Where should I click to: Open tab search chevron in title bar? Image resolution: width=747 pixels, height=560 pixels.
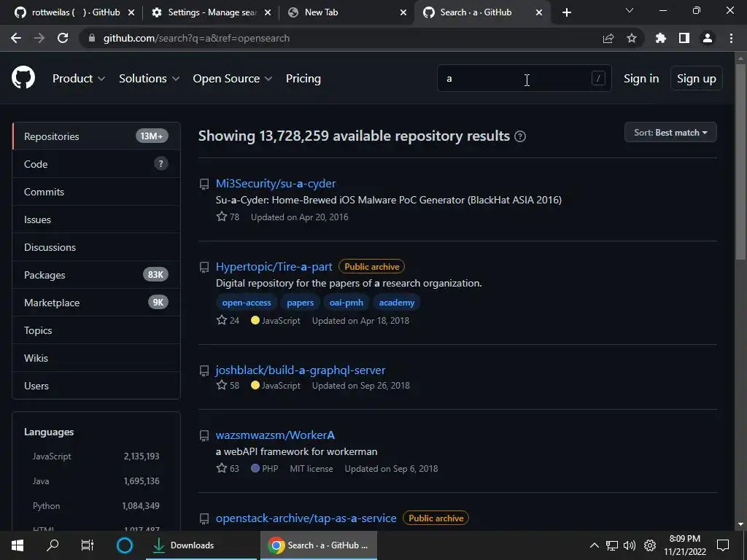pos(630,10)
